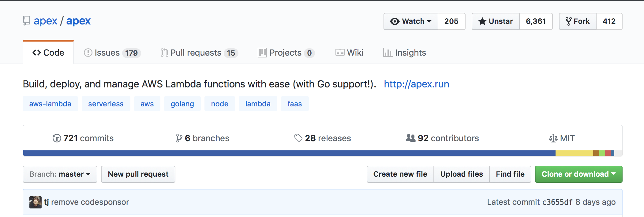Click the Issues exclamation circle icon

[x=88, y=53]
